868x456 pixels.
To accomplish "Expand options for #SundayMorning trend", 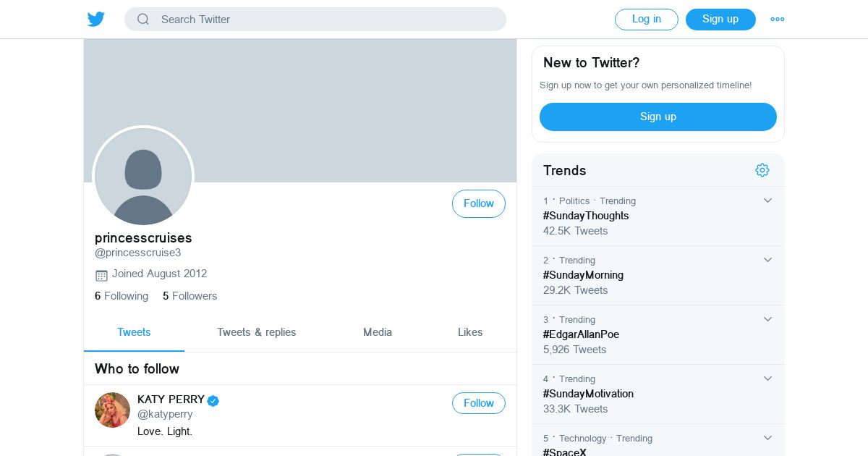I will (768, 260).
